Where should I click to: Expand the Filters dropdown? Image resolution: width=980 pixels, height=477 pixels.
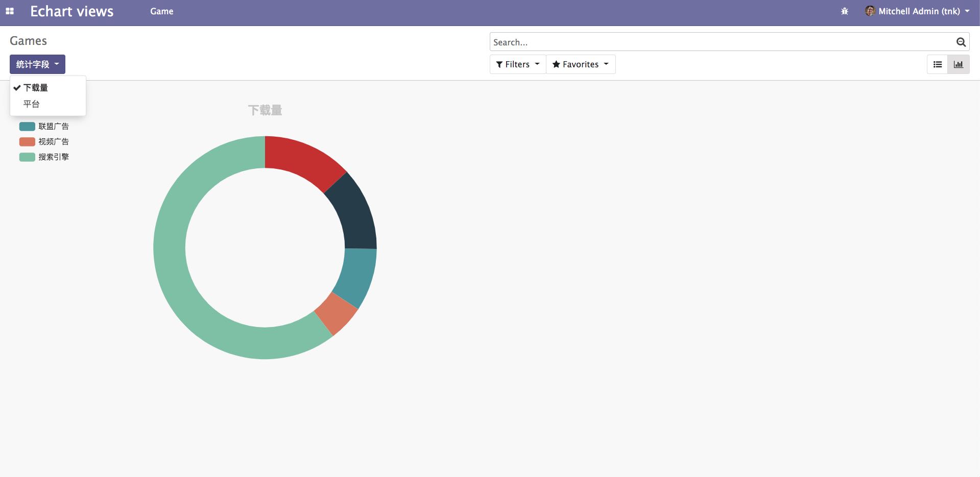pos(517,64)
